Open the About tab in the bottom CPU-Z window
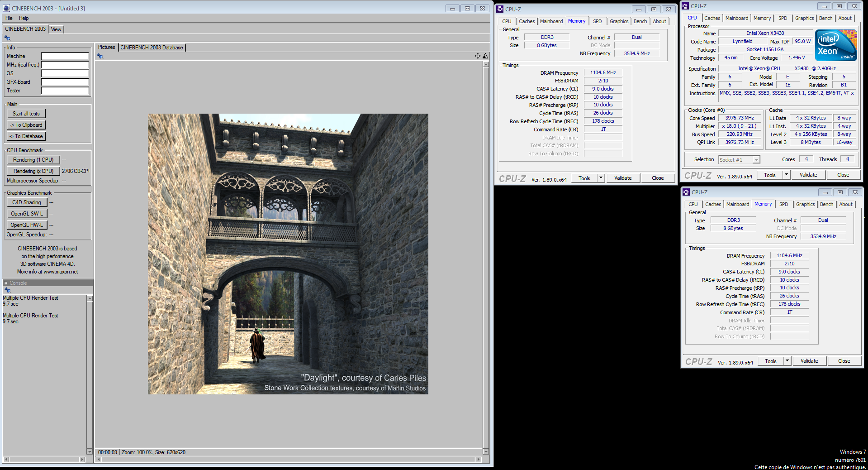 846,204
